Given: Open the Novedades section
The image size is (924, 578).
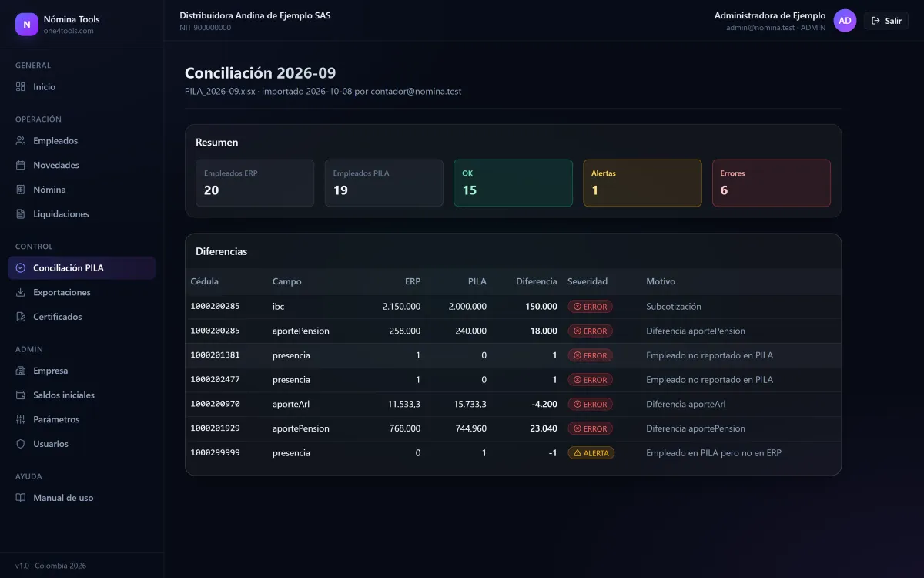Looking at the screenshot, I should [82, 165].
